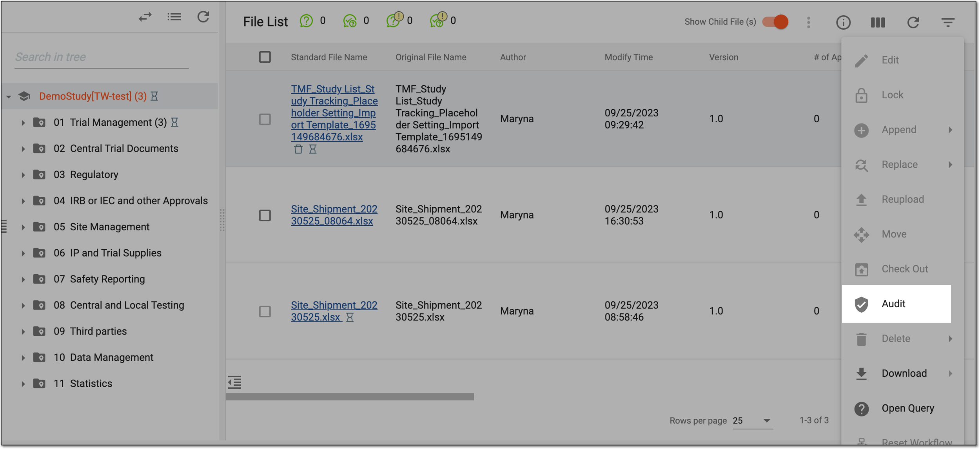This screenshot has width=980, height=449.
Task: Select the Lock menu entry
Action: point(902,95)
